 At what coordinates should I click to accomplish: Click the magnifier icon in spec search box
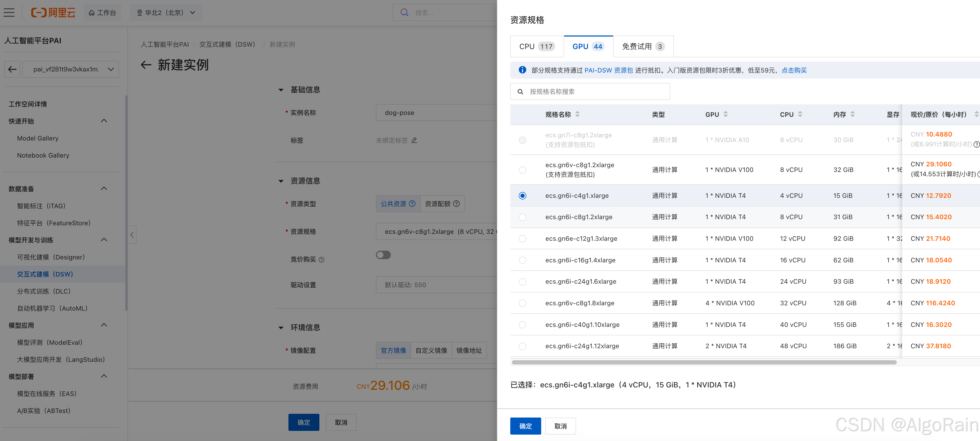(x=520, y=92)
